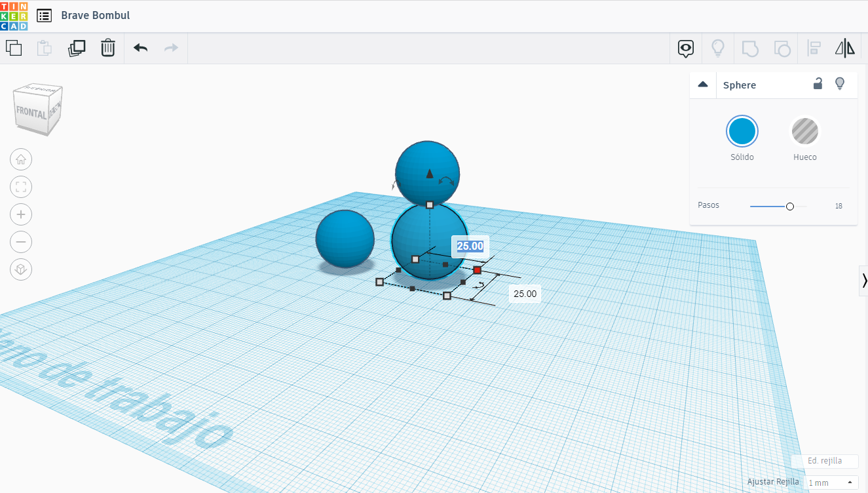The height and width of the screenshot is (493, 868).
Task: Redo the last action
Action: 171,48
